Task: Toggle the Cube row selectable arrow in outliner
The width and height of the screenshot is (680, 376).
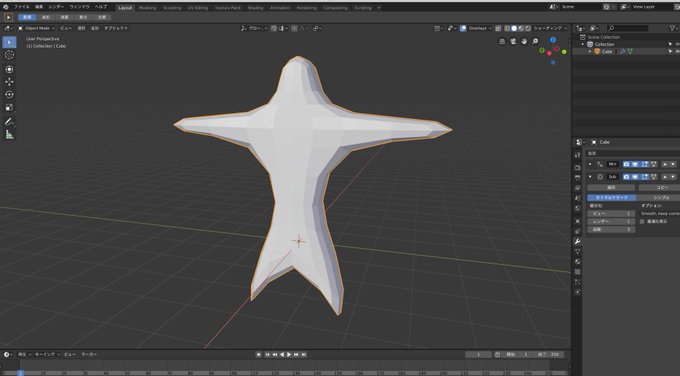Action: (670, 52)
